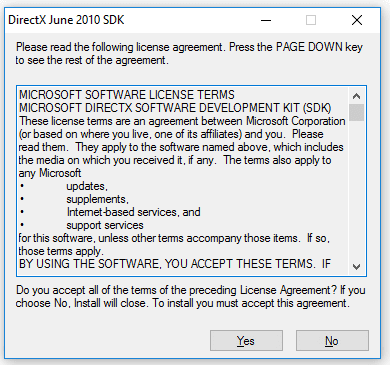Click the greyed-out maximize window icon

(x=311, y=20)
